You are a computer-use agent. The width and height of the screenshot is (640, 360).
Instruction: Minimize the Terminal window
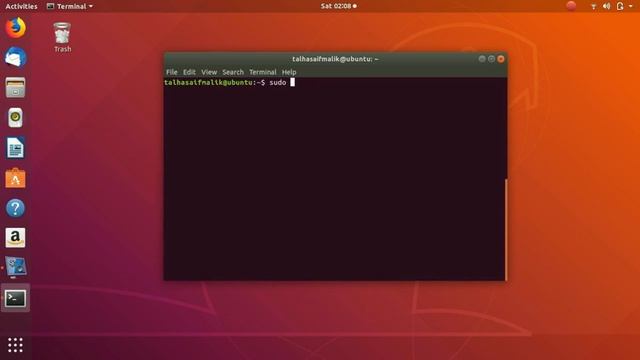pos(482,59)
